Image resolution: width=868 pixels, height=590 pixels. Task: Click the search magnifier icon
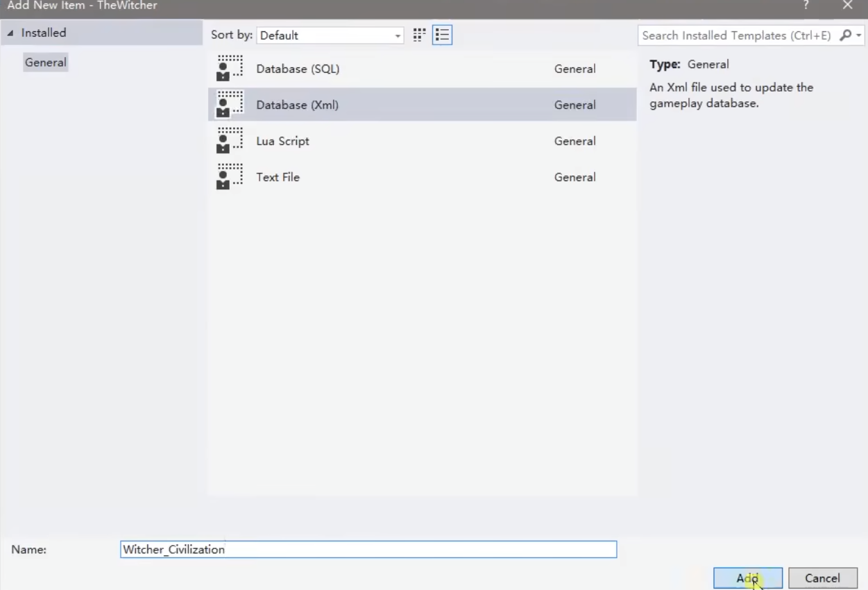point(844,35)
